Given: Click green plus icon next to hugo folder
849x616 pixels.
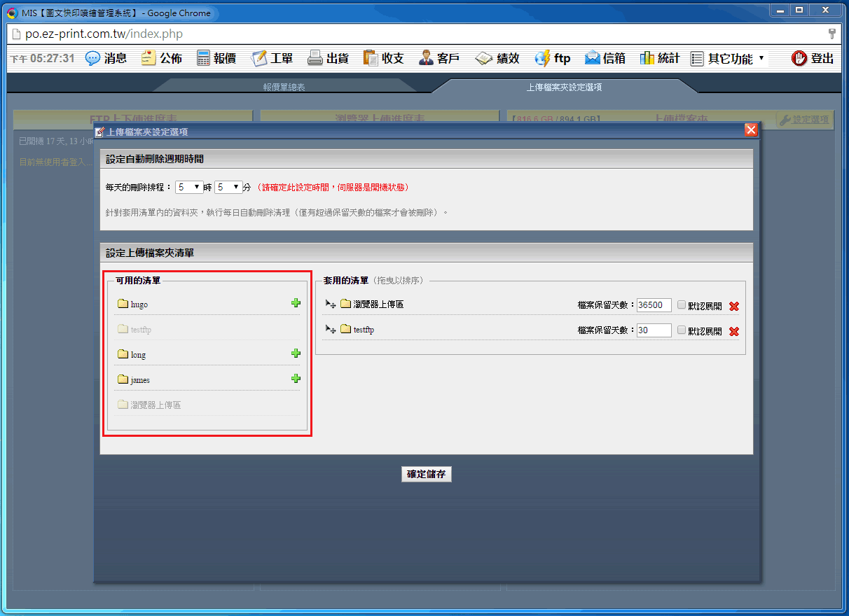Looking at the screenshot, I should (296, 303).
